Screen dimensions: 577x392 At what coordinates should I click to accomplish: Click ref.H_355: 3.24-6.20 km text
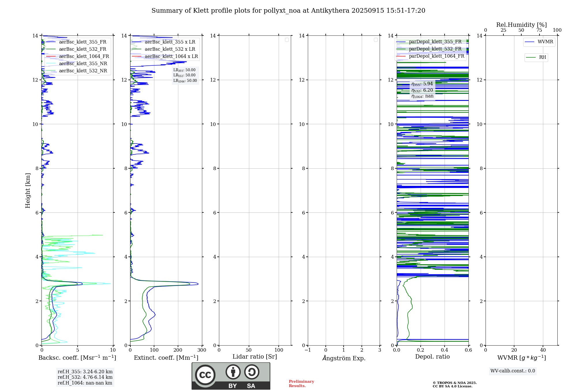click(x=85, y=372)
